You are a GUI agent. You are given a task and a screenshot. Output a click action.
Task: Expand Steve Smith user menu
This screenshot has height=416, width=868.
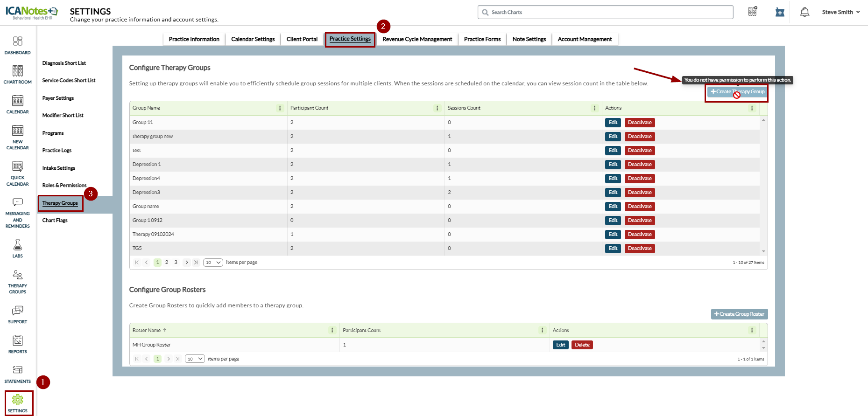840,12
